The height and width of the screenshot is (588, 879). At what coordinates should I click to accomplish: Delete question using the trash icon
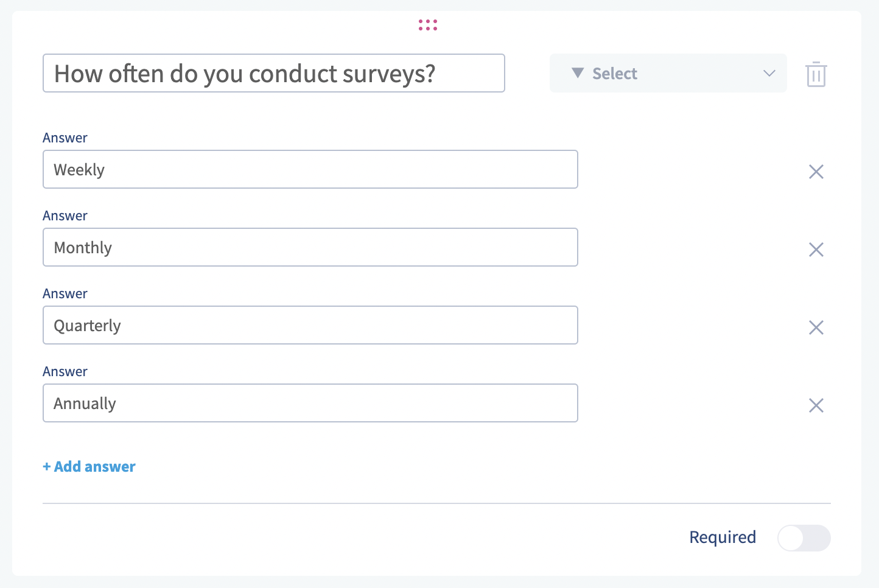[x=816, y=74]
